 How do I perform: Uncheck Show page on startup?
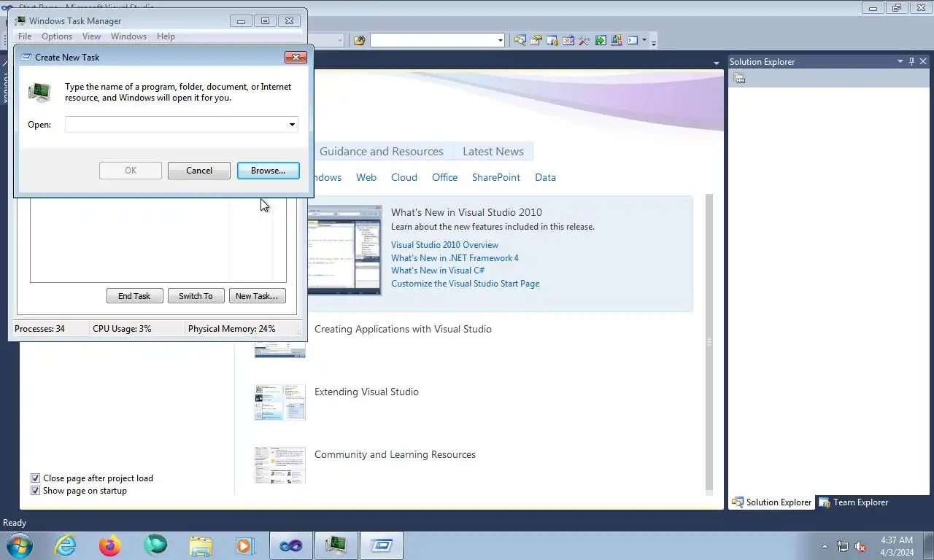click(35, 491)
